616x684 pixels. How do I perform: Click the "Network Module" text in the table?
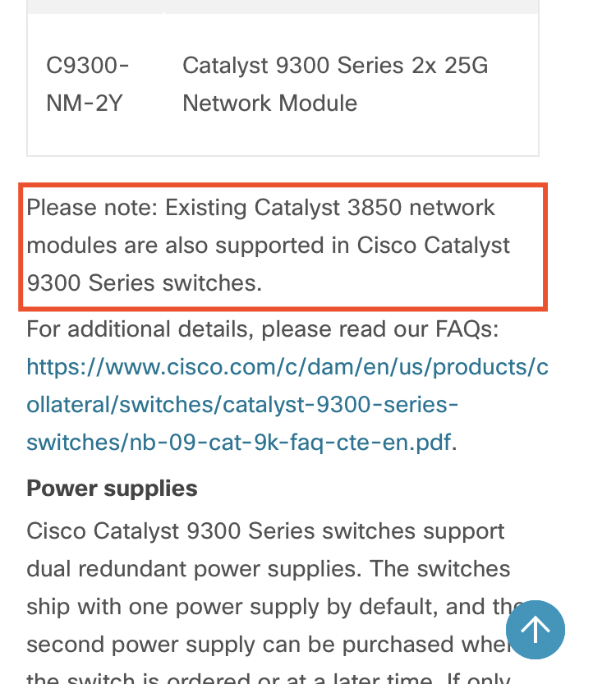269,103
